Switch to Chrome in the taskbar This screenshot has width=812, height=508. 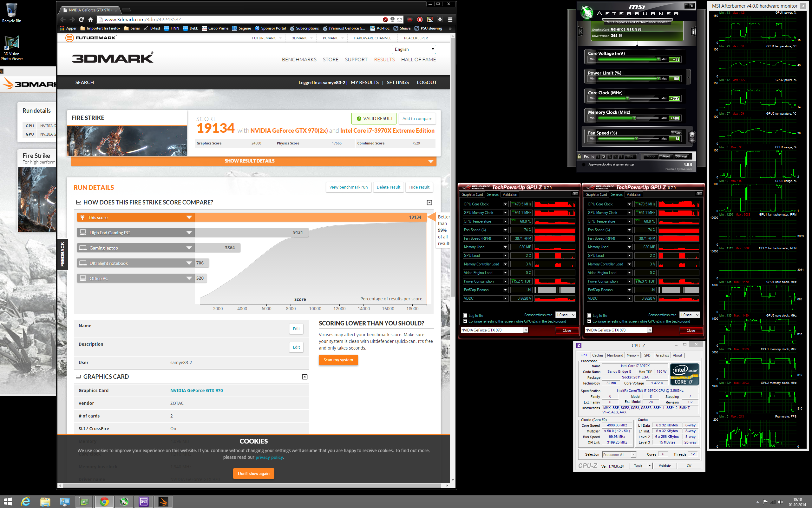click(x=104, y=502)
